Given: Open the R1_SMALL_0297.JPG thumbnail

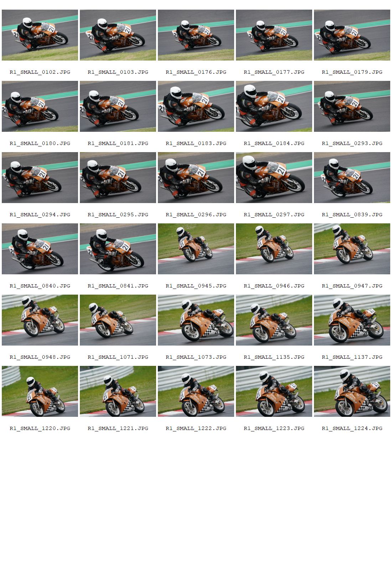Looking at the screenshot, I should pos(274,177).
